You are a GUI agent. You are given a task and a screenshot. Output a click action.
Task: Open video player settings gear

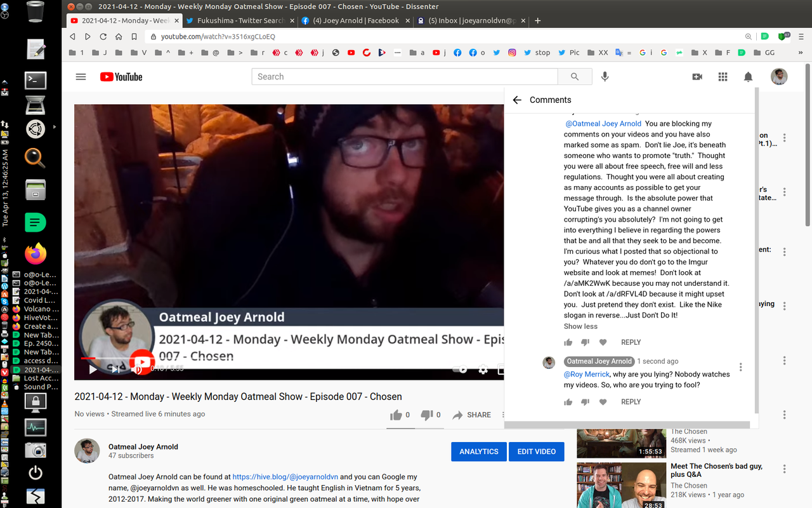(483, 369)
